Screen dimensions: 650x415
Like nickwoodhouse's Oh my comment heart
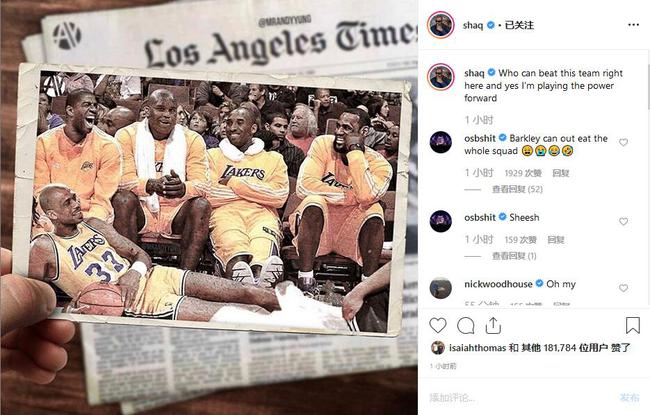point(623,288)
